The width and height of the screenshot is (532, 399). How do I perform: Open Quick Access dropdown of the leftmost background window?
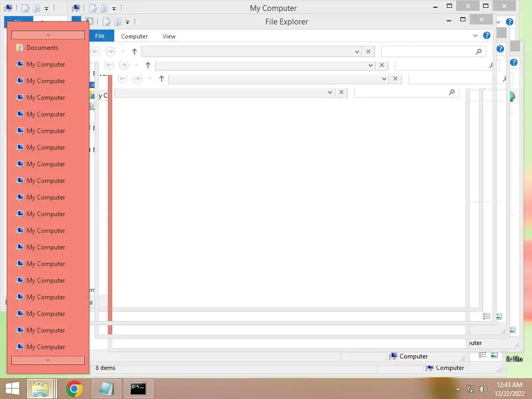(46, 8)
